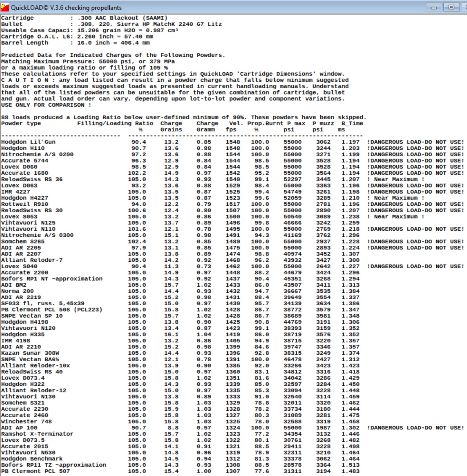Click Hodgdon H335 powder name
Viewport: 467px width, 476px height.
(23, 334)
